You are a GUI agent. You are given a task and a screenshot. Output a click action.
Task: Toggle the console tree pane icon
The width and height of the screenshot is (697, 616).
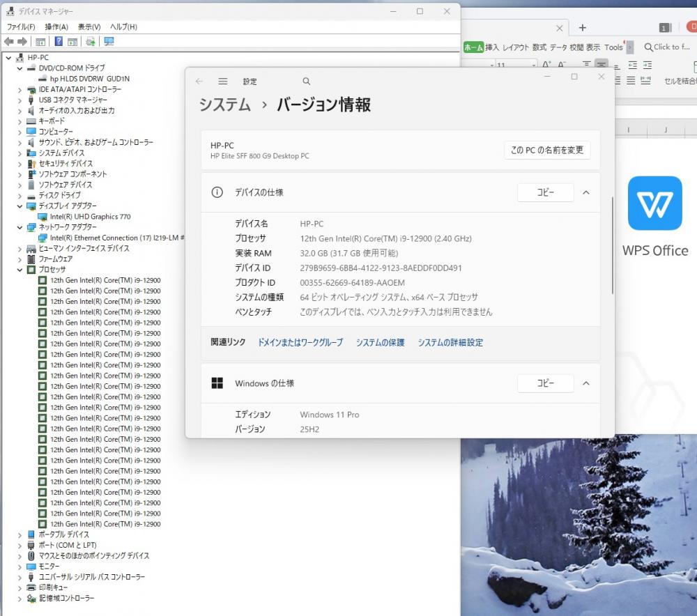(x=40, y=42)
